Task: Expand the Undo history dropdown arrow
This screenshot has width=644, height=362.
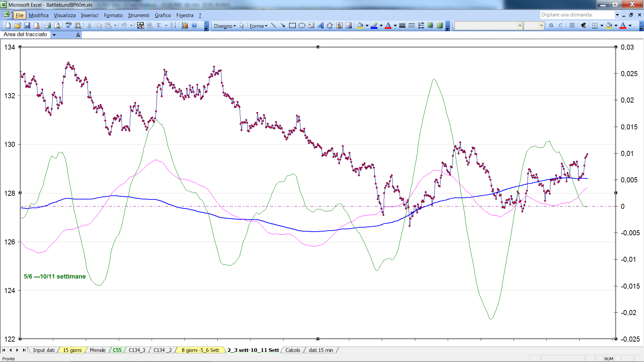Action: coord(131,25)
